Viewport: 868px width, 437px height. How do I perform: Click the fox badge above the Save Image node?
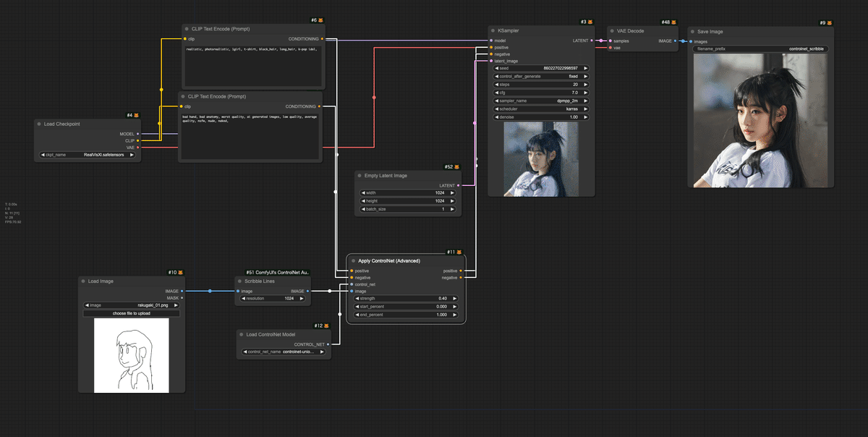[x=830, y=22]
